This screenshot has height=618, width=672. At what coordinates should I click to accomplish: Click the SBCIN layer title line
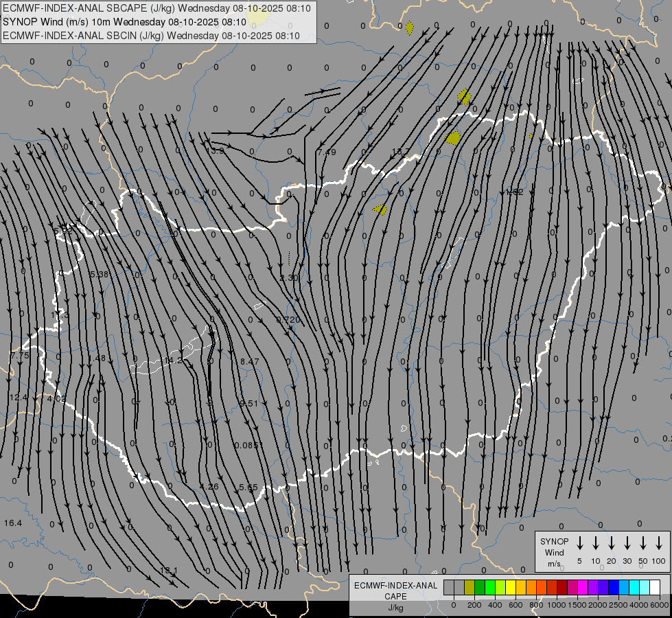pyautogui.click(x=151, y=36)
